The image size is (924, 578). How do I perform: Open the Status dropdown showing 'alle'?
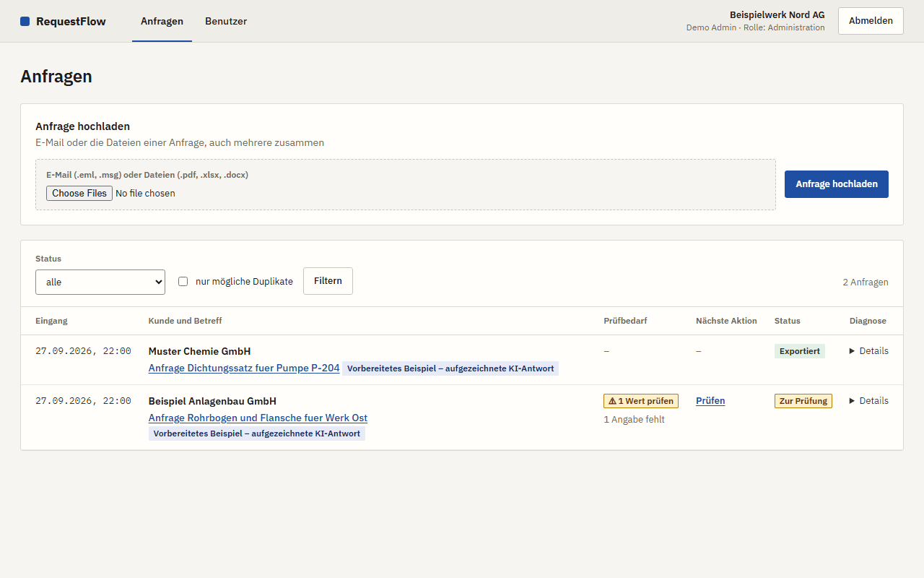[100, 282]
